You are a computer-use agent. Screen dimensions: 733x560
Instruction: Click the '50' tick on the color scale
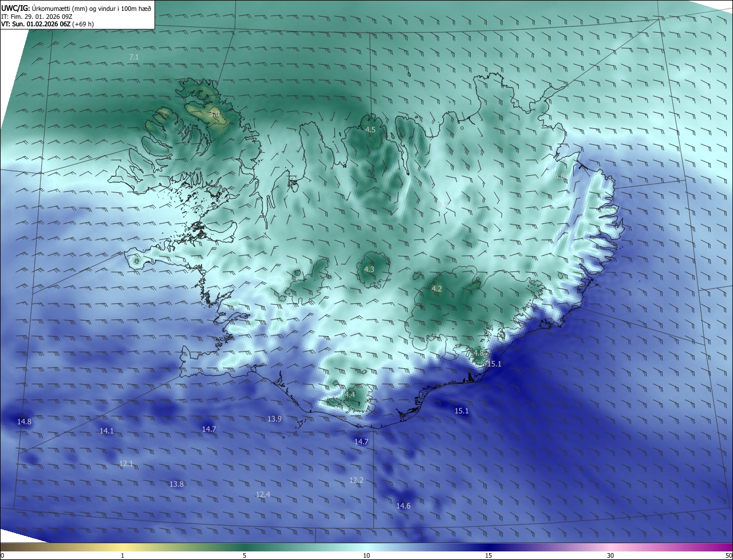[x=728, y=555]
